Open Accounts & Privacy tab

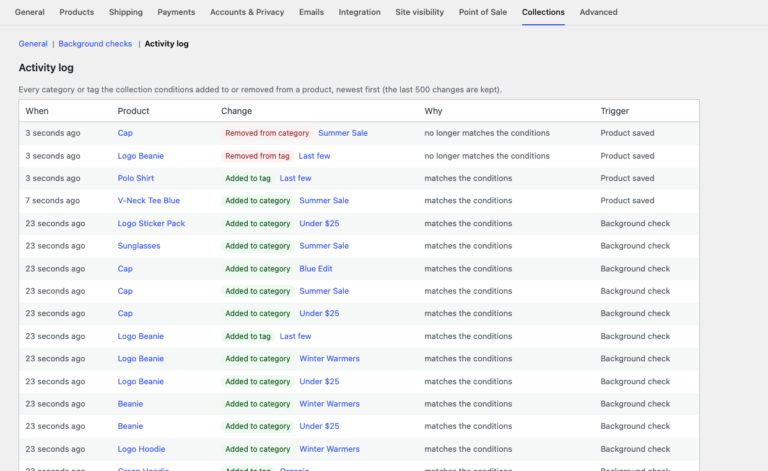click(247, 12)
